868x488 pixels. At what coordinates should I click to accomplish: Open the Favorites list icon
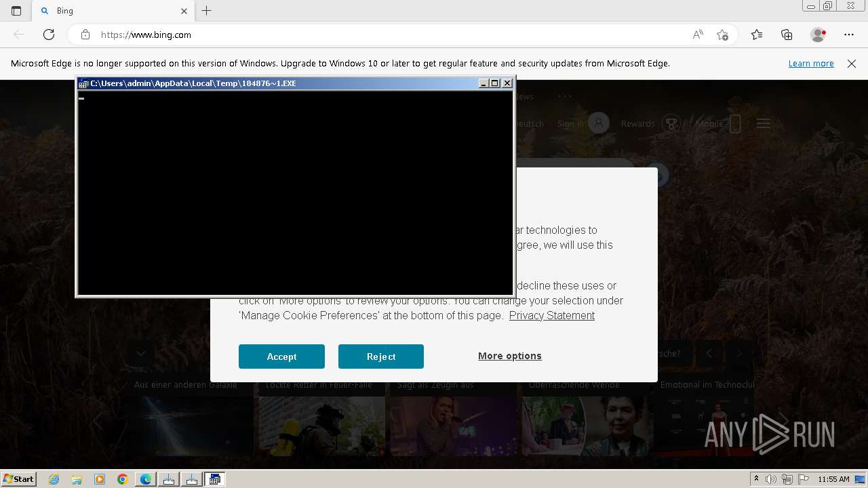pyautogui.click(x=757, y=35)
